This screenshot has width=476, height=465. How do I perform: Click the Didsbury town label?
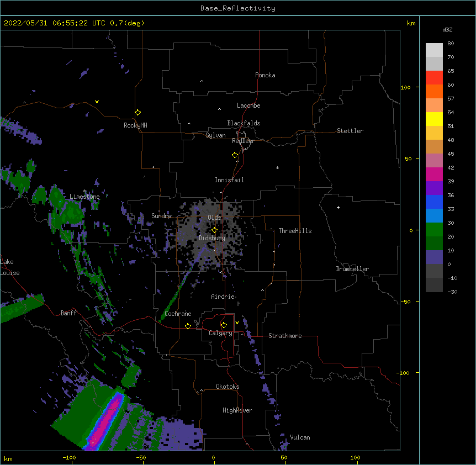point(212,238)
